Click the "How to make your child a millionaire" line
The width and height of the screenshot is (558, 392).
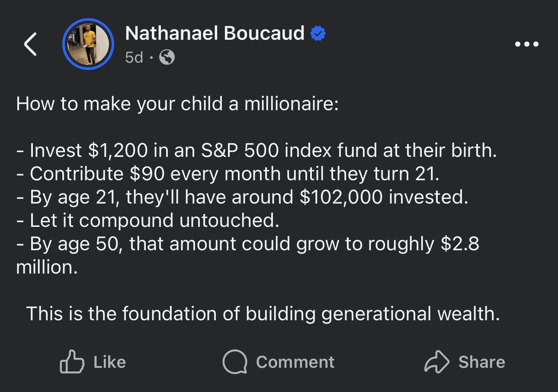coord(177,104)
